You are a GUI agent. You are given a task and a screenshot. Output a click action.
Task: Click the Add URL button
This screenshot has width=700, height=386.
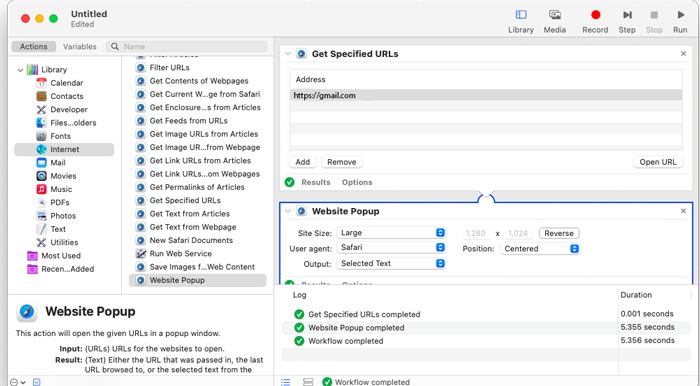[x=302, y=162]
